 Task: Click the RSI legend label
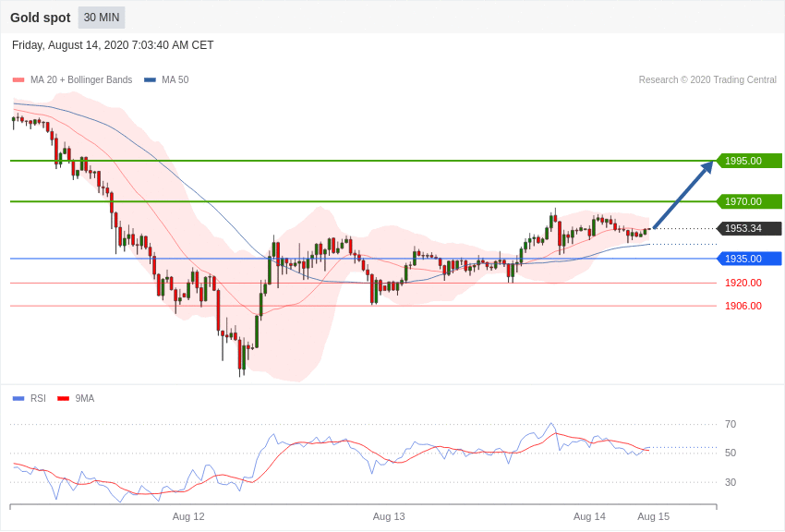[x=38, y=398]
